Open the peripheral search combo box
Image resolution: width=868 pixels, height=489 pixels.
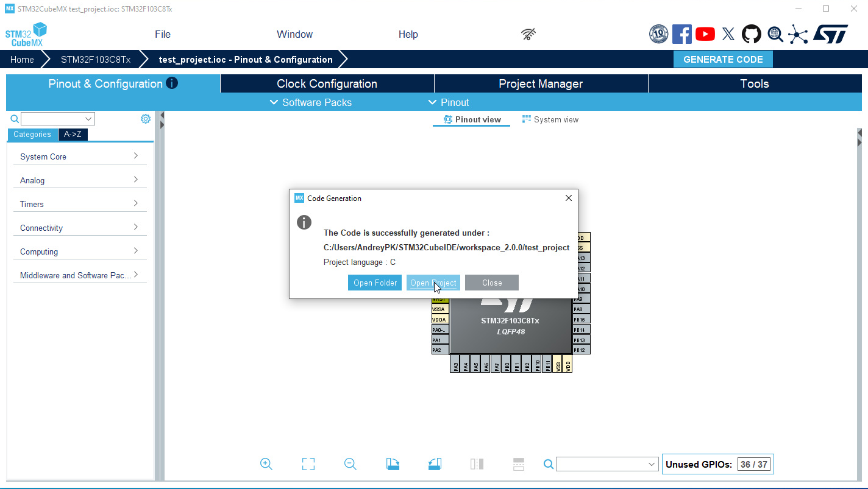pos(58,119)
